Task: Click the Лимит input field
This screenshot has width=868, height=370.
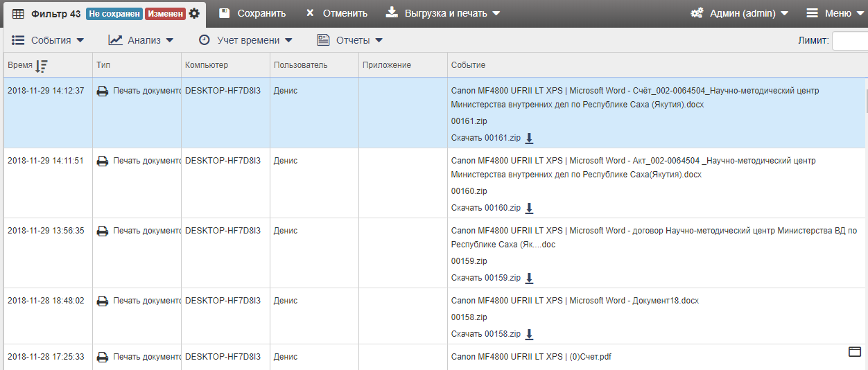Action: click(849, 41)
